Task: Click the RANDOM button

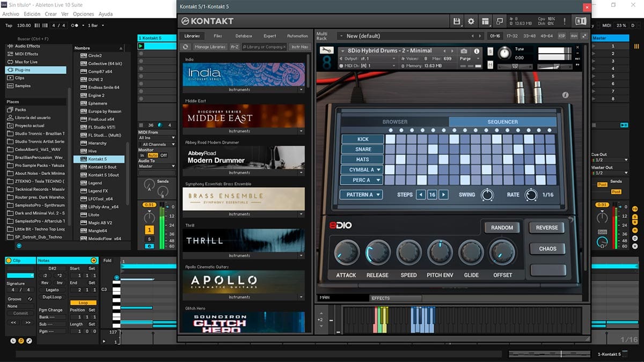Action: point(502,227)
